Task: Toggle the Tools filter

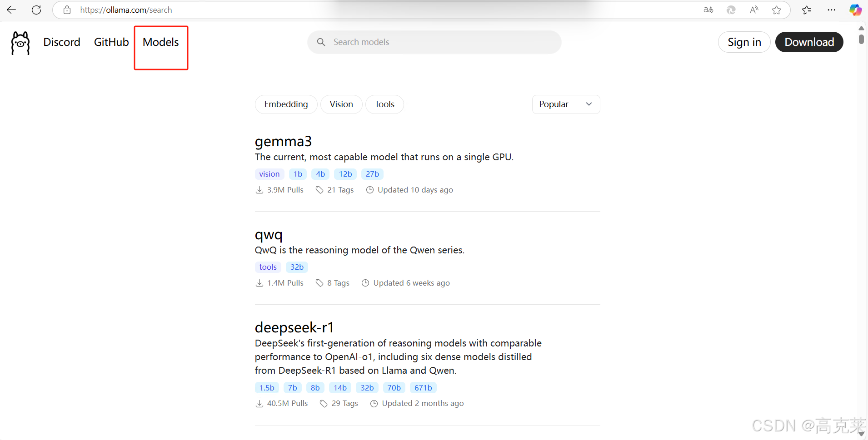Action: 384,104
